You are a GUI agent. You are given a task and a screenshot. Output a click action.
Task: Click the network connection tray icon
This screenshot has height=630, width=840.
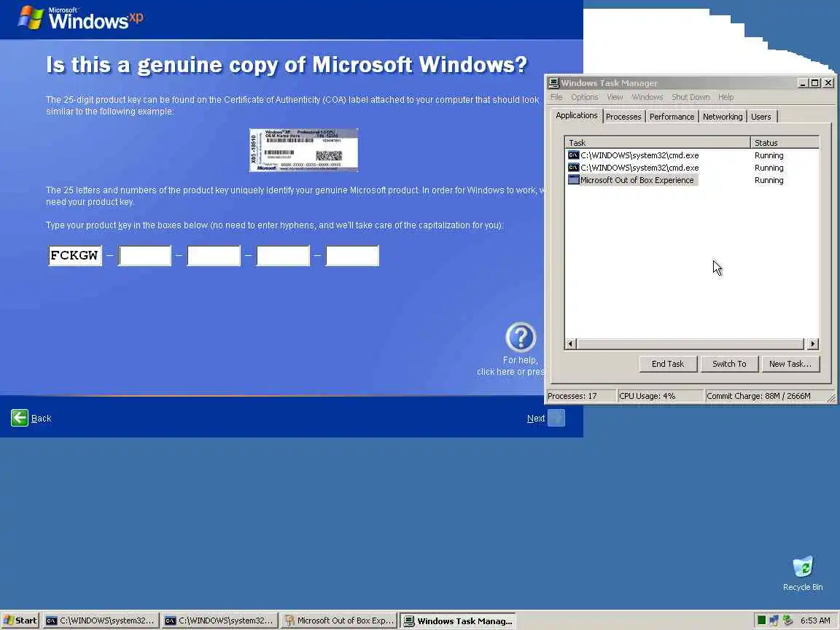pyautogui.click(x=774, y=621)
